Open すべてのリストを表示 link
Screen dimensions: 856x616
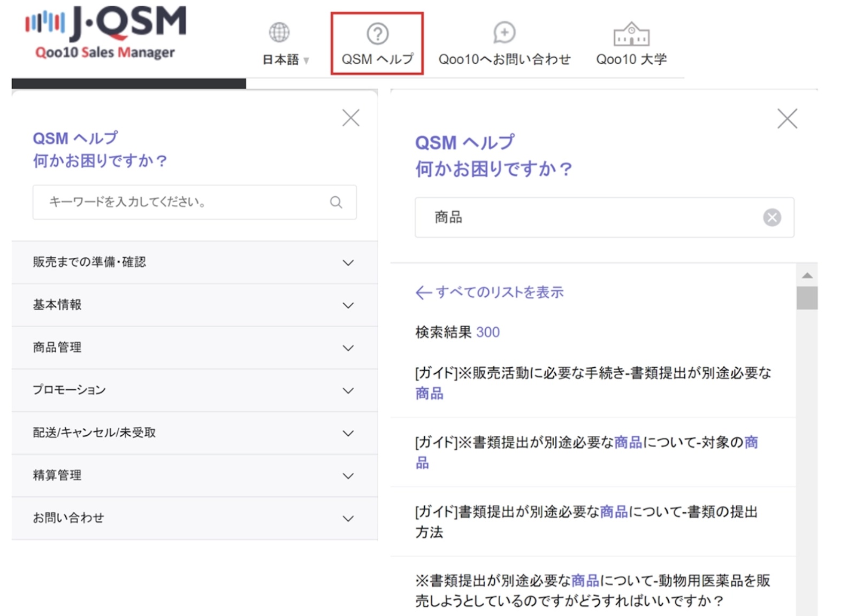[x=500, y=292]
